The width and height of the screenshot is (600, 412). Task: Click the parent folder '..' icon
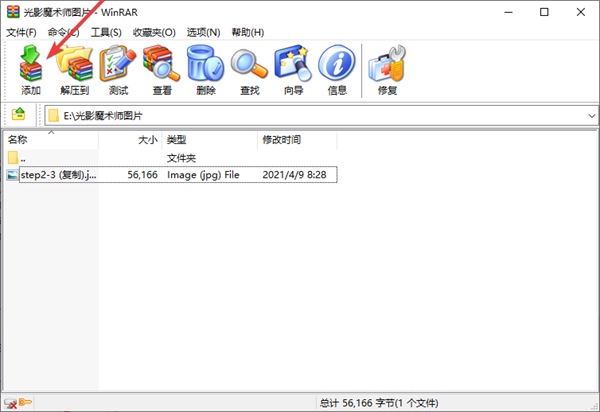coord(13,157)
